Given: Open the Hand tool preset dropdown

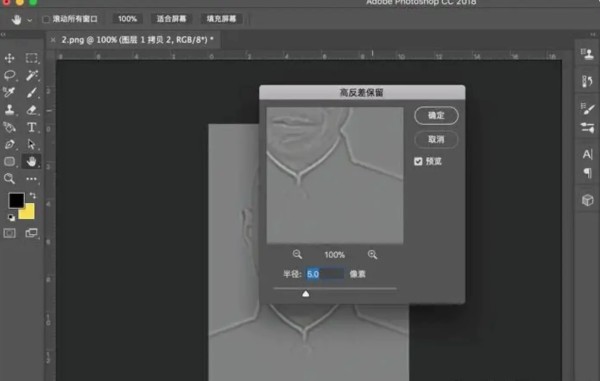Looking at the screenshot, I should point(29,20).
